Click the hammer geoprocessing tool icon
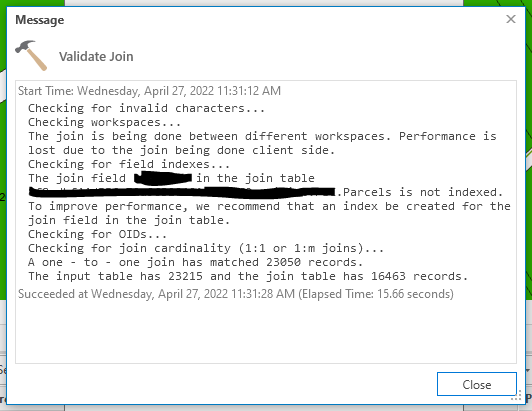Screen dimensions: 532x411 31,55
